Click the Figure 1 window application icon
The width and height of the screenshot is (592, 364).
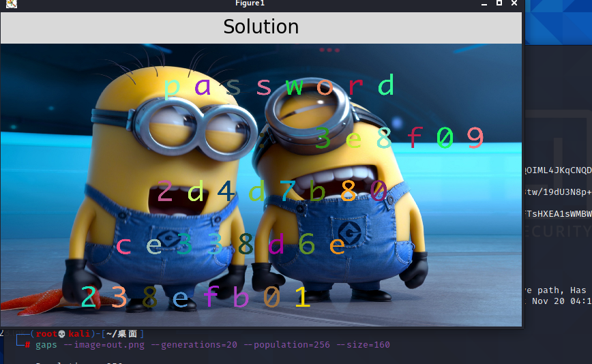coord(12,3)
